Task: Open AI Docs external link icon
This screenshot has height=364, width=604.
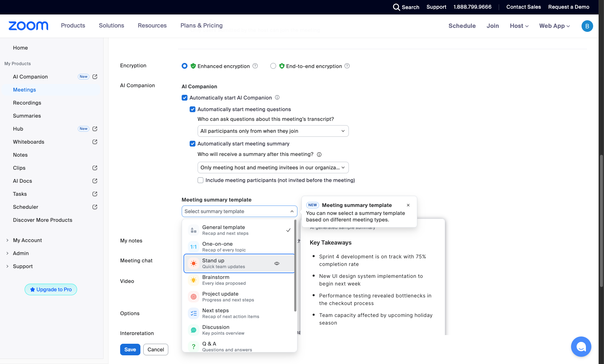Action: [x=95, y=181]
